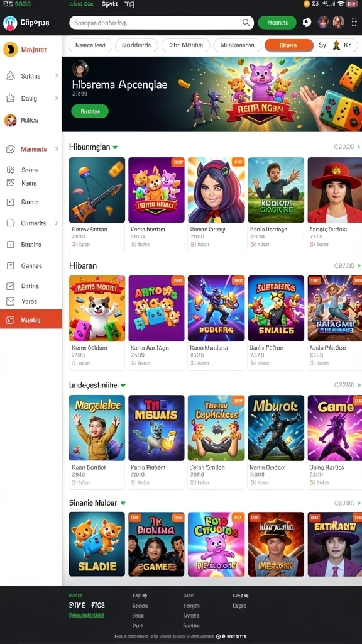The width and height of the screenshot is (362, 644).
Task: Open the vertical dots menu in header
Action: [354, 22]
